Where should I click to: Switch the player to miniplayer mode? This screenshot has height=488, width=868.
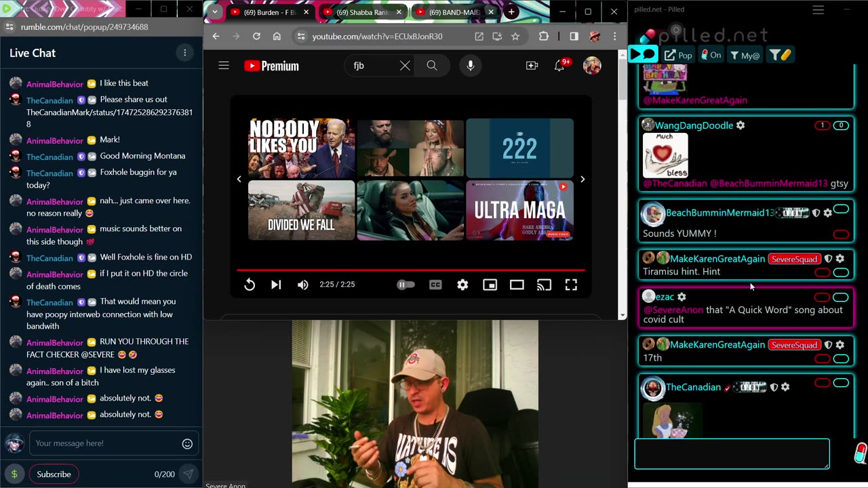pyautogui.click(x=490, y=285)
